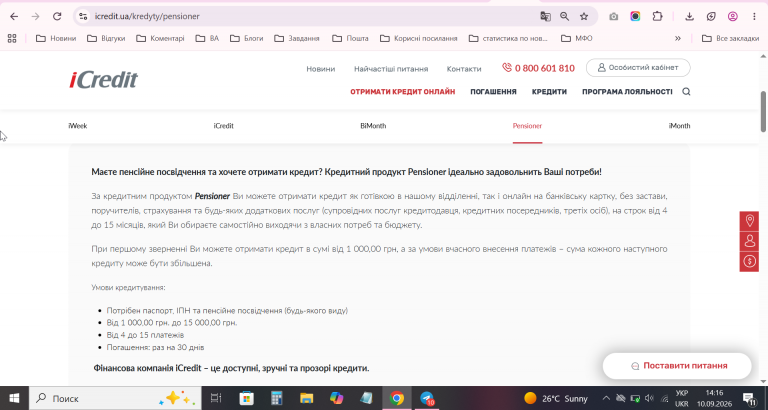Open Корисні посилання bookmarks folder
768x410 pixels.
[x=419, y=38]
